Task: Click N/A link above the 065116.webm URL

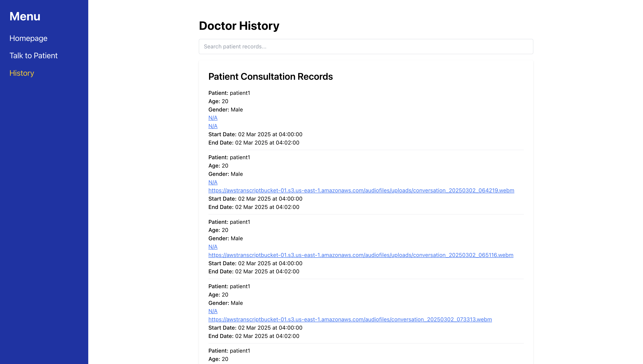Action: point(213,247)
